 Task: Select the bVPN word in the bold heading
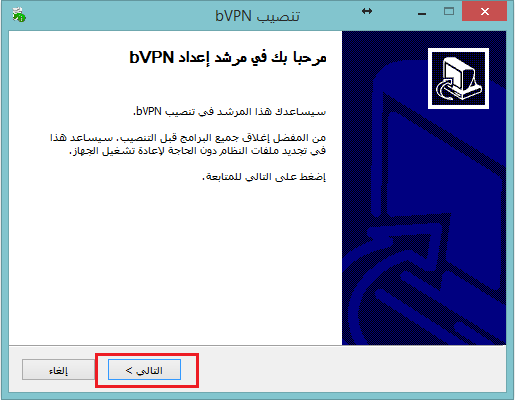click(x=152, y=58)
